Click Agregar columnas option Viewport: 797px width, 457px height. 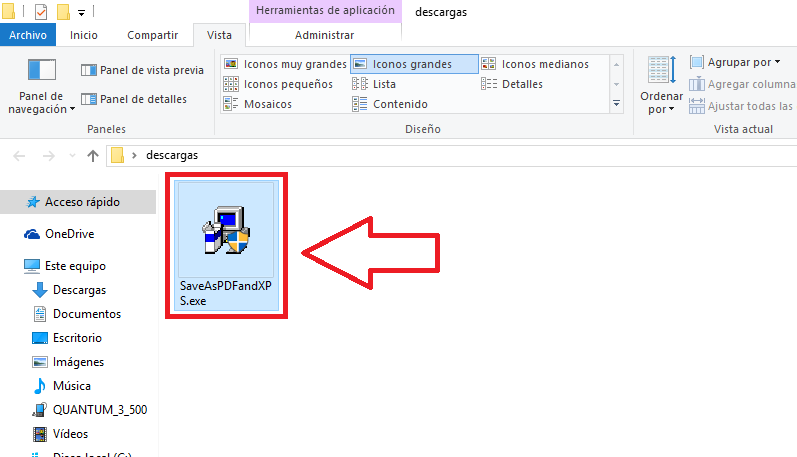click(743, 84)
